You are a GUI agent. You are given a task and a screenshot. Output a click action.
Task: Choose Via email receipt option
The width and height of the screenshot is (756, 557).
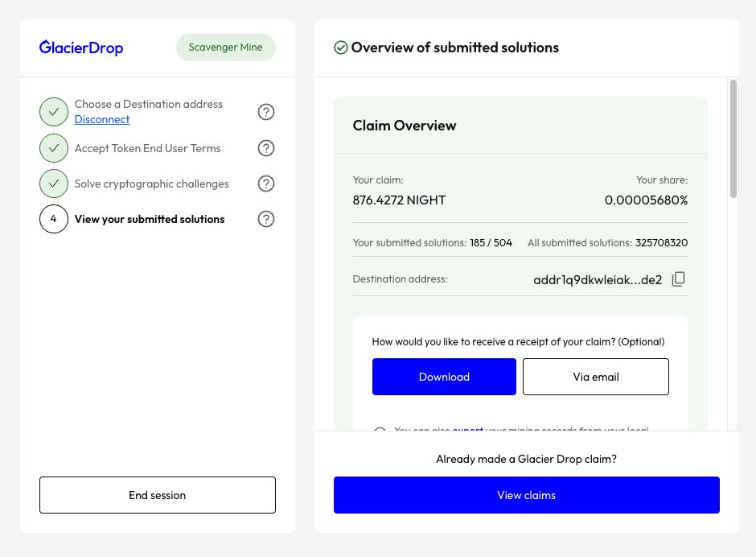point(596,376)
